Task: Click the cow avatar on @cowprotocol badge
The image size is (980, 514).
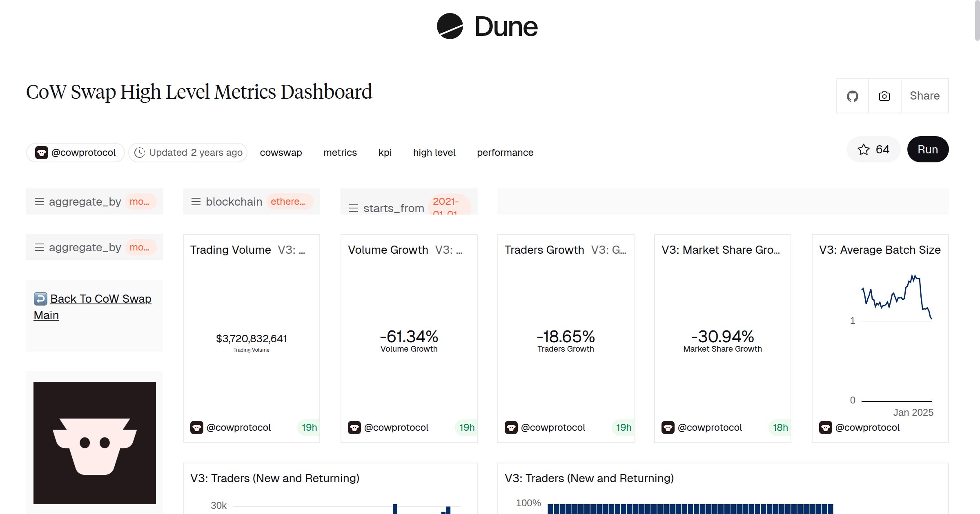Action: point(42,152)
